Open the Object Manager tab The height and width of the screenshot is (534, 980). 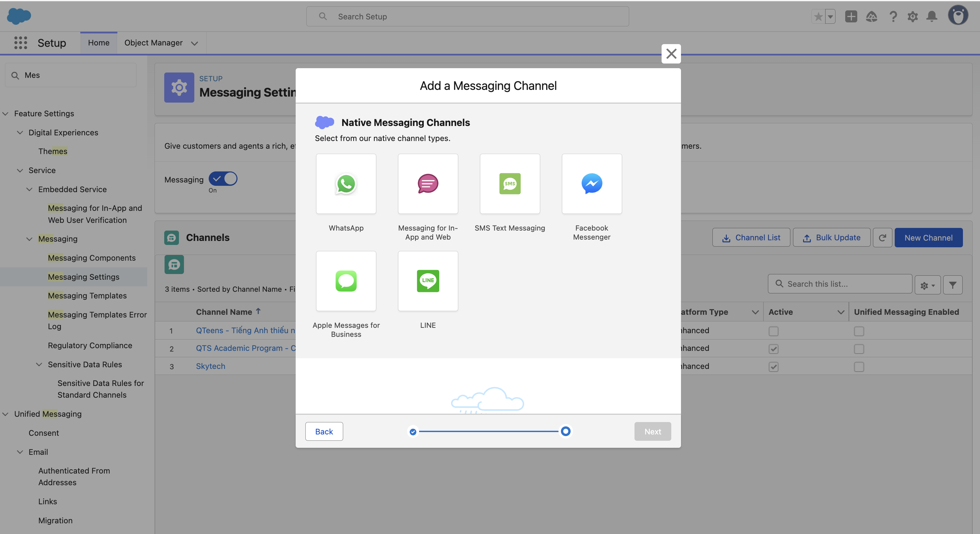pos(153,42)
